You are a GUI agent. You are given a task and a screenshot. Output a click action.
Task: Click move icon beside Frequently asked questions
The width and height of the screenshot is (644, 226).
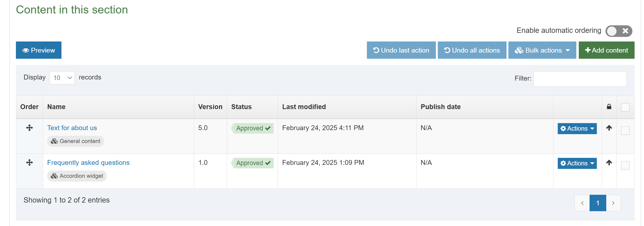point(29,162)
